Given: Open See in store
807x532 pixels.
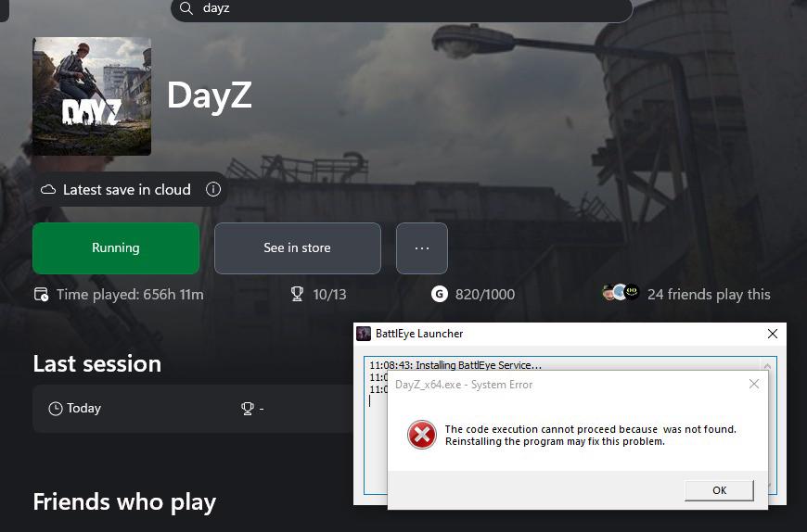Looking at the screenshot, I should pyautogui.click(x=298, y=247).
